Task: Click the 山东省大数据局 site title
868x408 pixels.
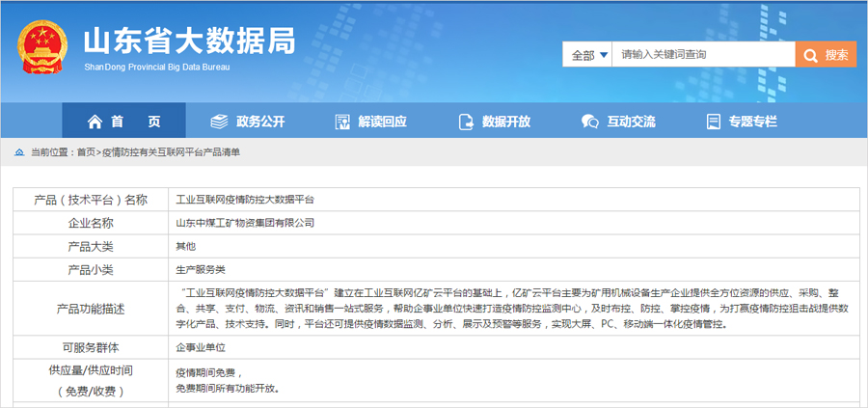Action: point(189,41)
